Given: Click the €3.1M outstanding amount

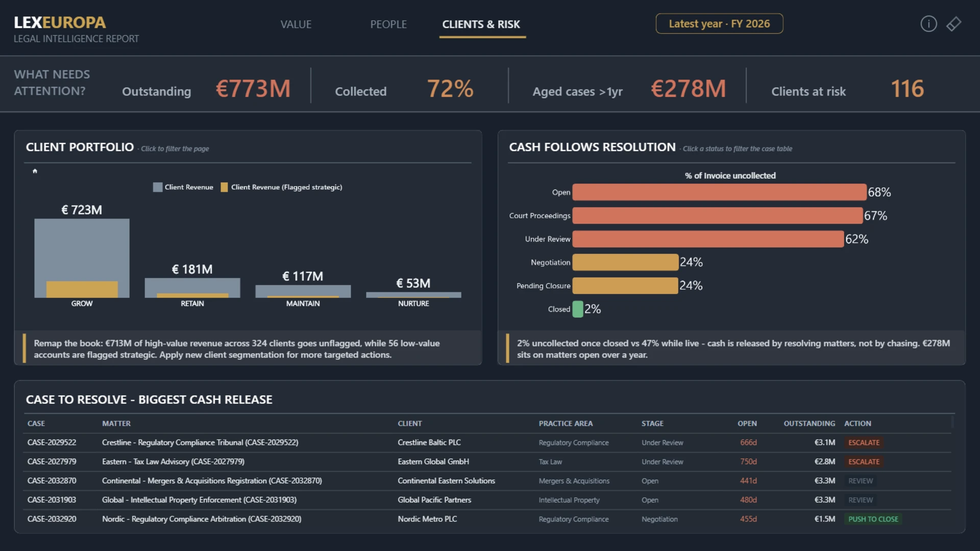Looking at the screenshot, I should tap(825, 442).
